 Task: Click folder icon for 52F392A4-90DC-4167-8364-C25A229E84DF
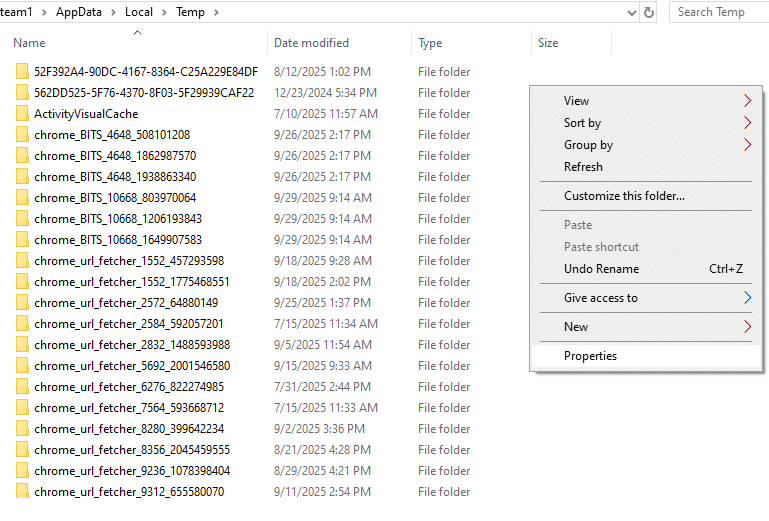(22, 72)
